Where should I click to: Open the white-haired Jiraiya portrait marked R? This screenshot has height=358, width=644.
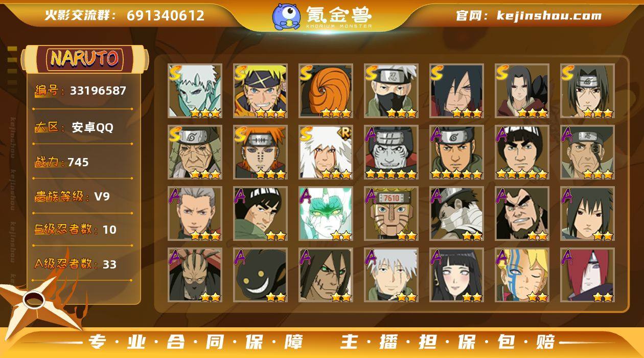click(x=326, y=152)
